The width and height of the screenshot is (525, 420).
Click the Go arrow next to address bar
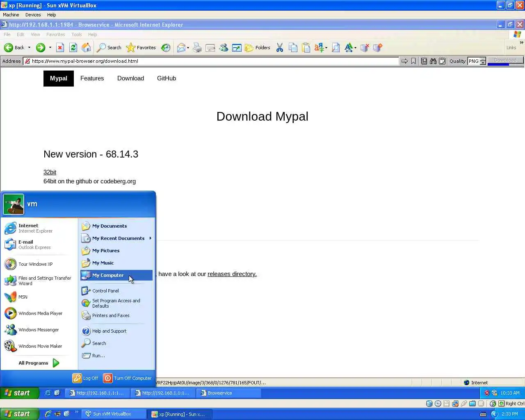coord(404,61)
